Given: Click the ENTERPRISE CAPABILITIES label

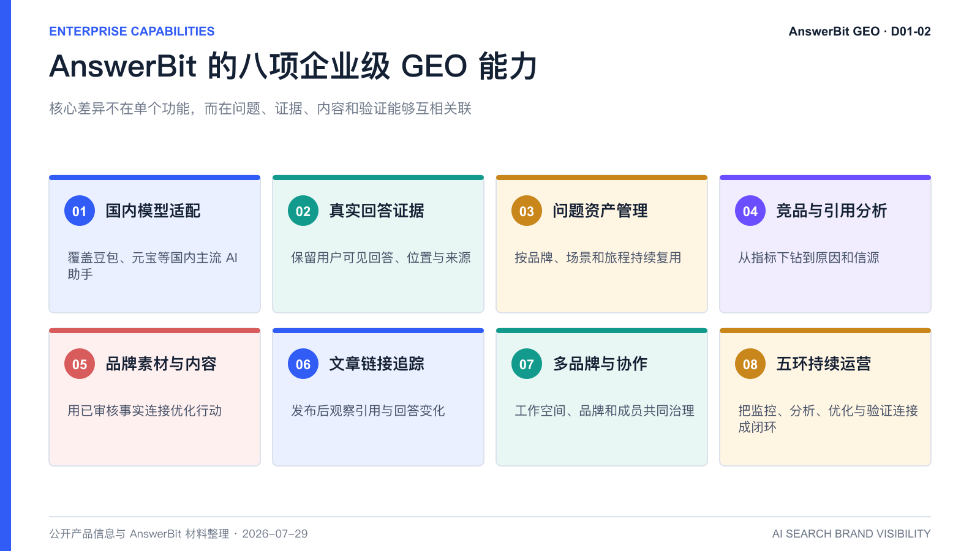Looking at the screenshot, I should [132, 31].
